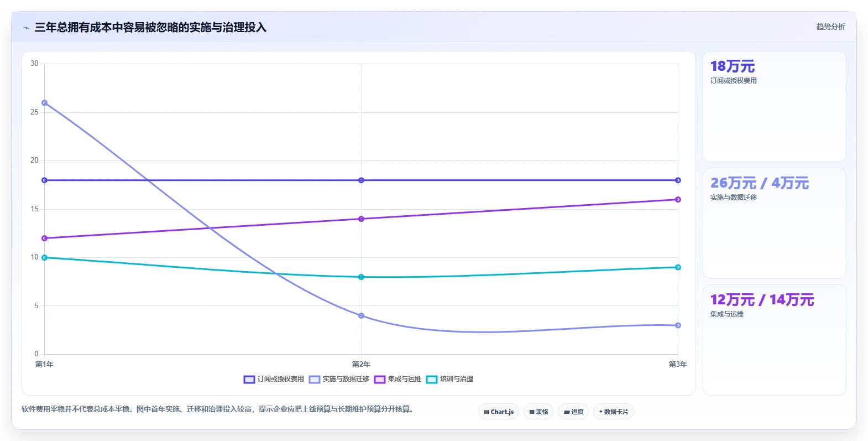Select the 进度 chip
Image resolution: width=868 pixels, height=441 pixels.
point(573,412)
